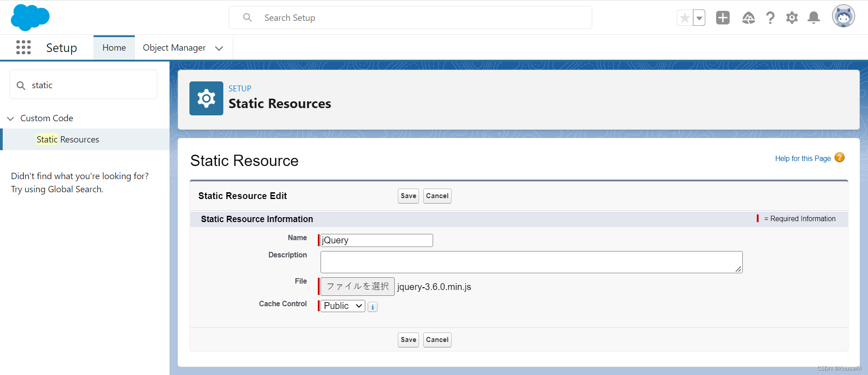Click the Static Resource Information heading
The height and width of the screenshot is (375, 868).
(x=257, y=219)
